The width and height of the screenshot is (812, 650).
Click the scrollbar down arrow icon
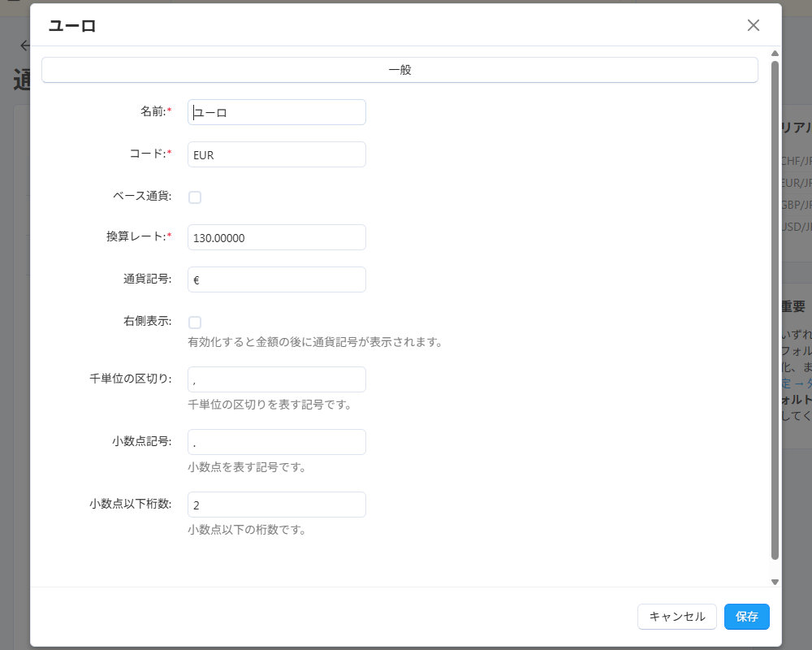[774, 581]
